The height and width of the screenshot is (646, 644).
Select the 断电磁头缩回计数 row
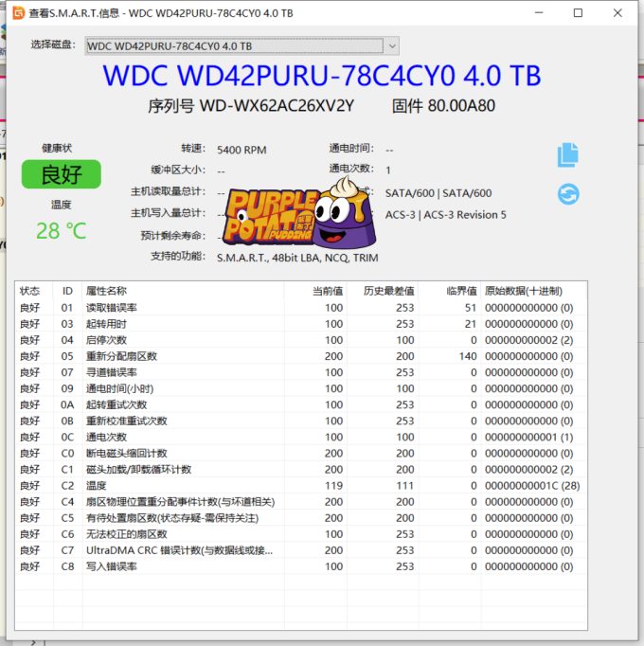[x=301, y=453]
